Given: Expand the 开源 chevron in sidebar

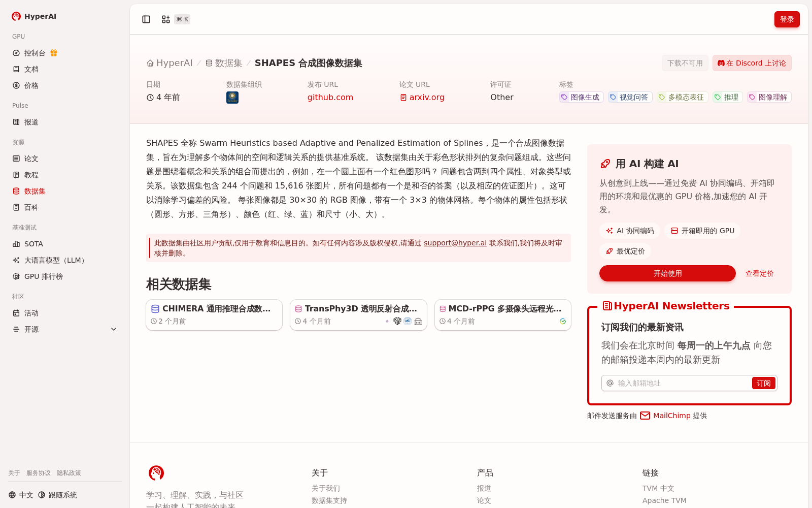Looking at the screenshot, I should pos(114,329).
